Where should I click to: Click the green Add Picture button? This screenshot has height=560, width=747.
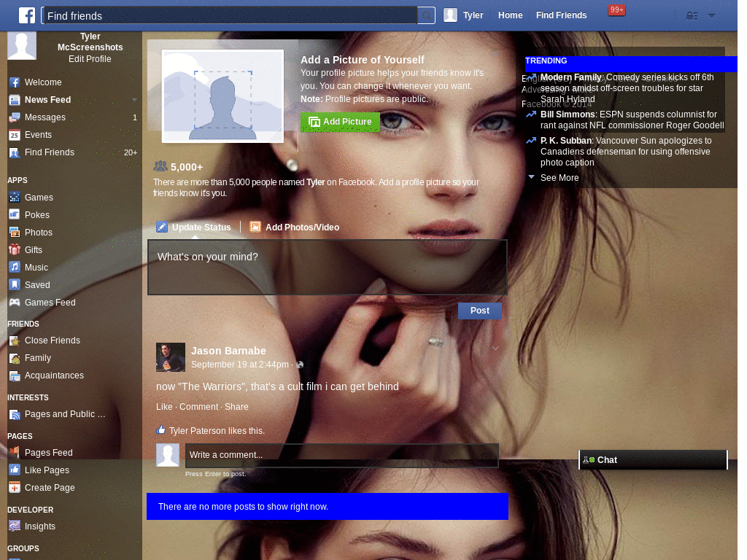coord(340,122)
